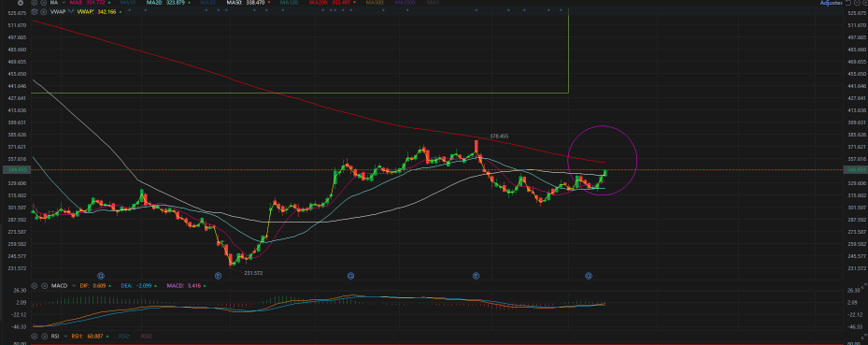Image resolution: width=868 pixels, height=345 pixels.
Task: Open the event marker below the 378.455 high
Action: 476,275
